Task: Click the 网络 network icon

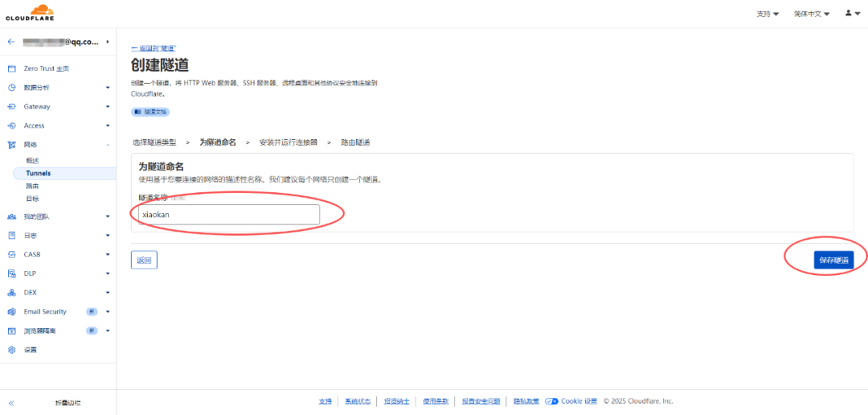Action: [x=11, y=145]
